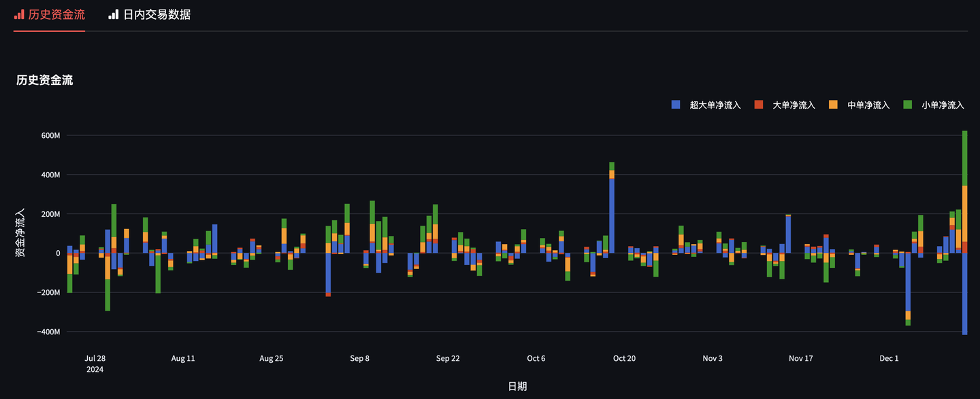980x399 pixels.
Task: Toggle the 超大单净流入 legend entry
Action: pyautogui.click(x=706, y=105)
